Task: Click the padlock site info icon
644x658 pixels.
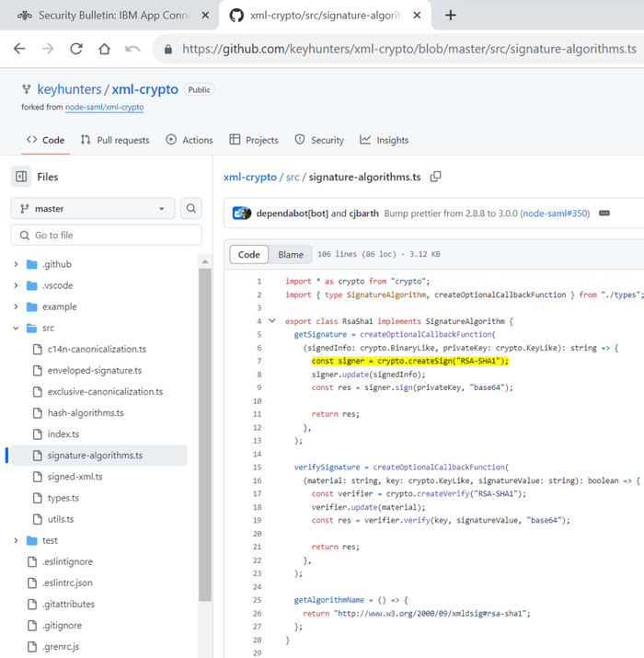Action: coord(168,49)
